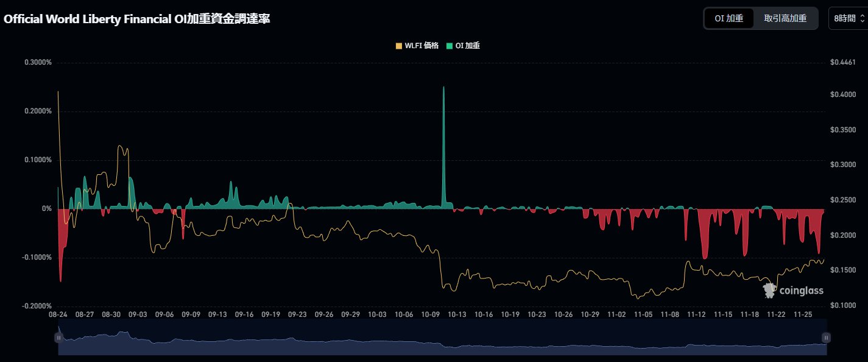Click the 11-25 date label

click(803, 315)
